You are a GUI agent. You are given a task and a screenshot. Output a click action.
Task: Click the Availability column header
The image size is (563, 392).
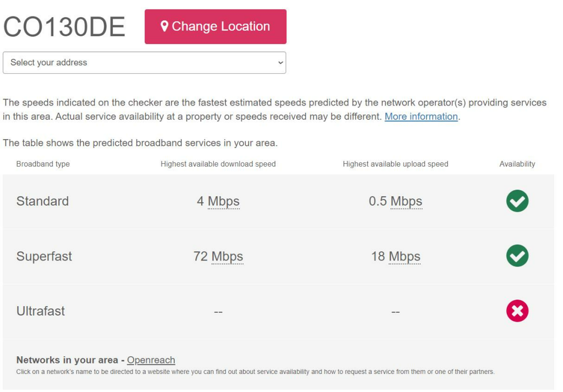(x=517, y=164)
